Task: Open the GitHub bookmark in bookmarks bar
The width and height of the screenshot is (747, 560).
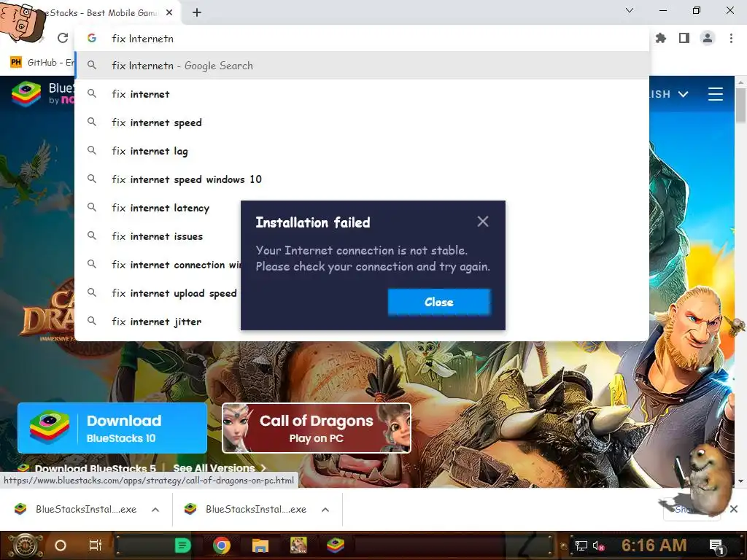Action: pos(42,63)
